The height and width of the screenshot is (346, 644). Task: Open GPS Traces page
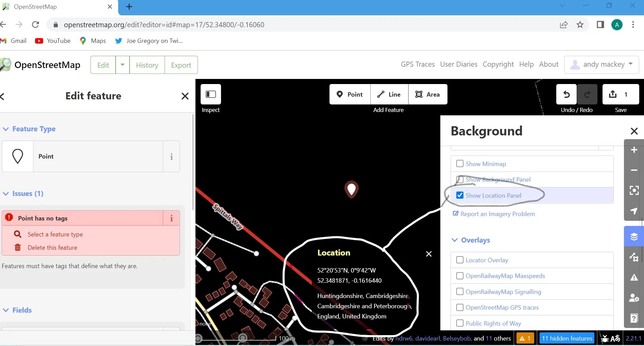[418, 64]
